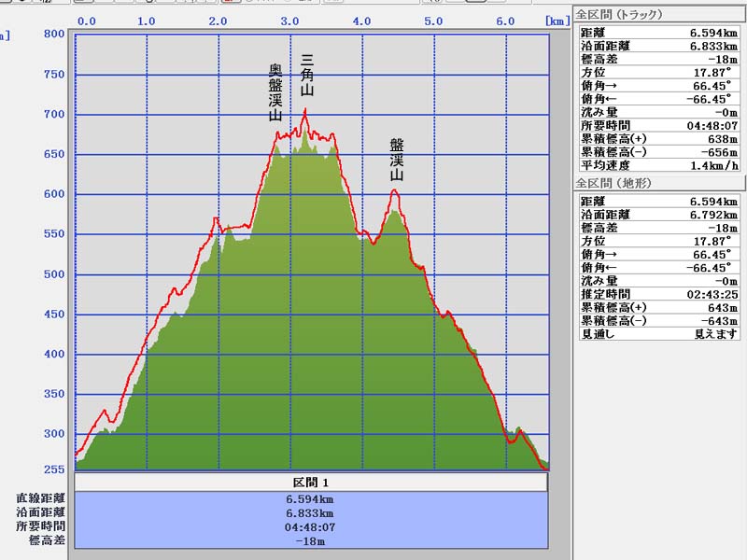This screenshot has width=747, height=560.
Task: Select the 見通し 見えます row
Action: 659,333
